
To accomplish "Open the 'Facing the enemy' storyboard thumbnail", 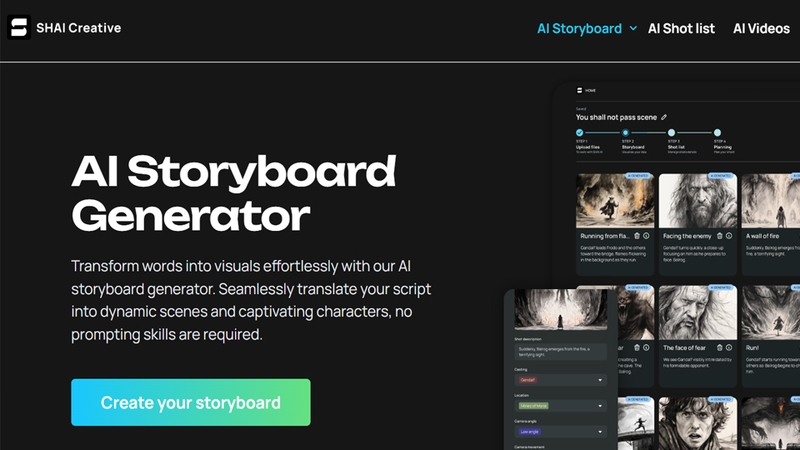I will (x=697, y=201).
